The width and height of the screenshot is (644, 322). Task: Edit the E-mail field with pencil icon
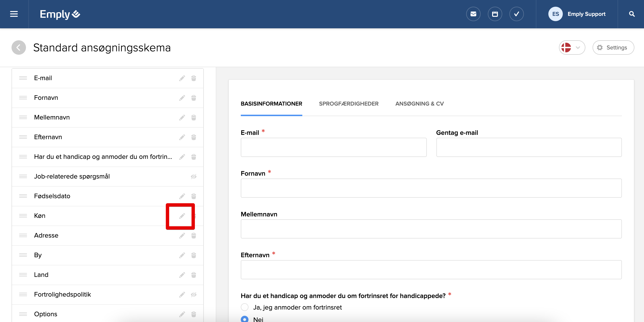[182, 78]
